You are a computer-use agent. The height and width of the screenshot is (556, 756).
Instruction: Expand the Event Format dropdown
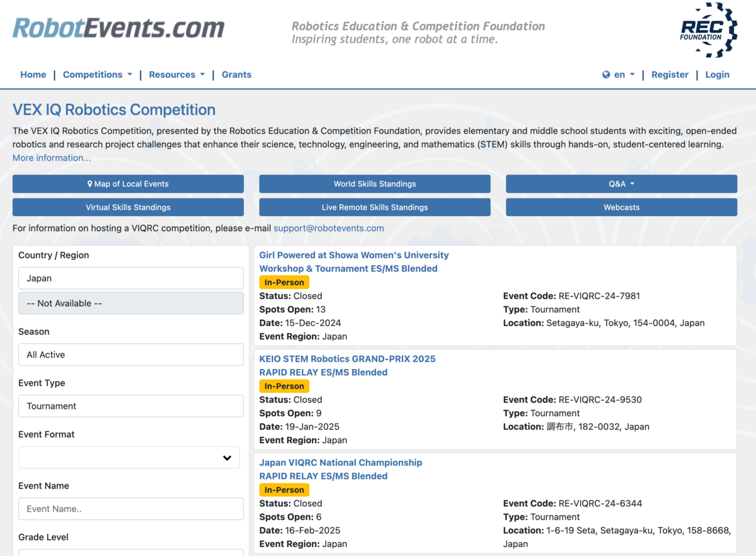point(129,458)
